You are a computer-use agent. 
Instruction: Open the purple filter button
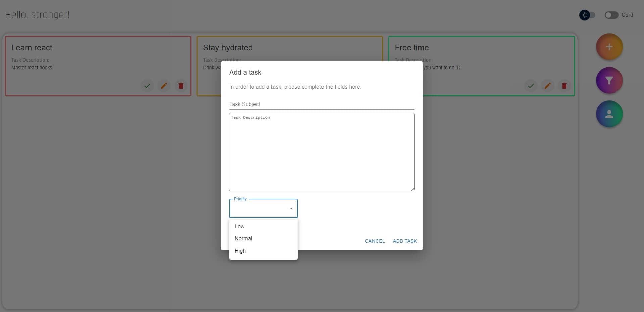tap(609, 80)
